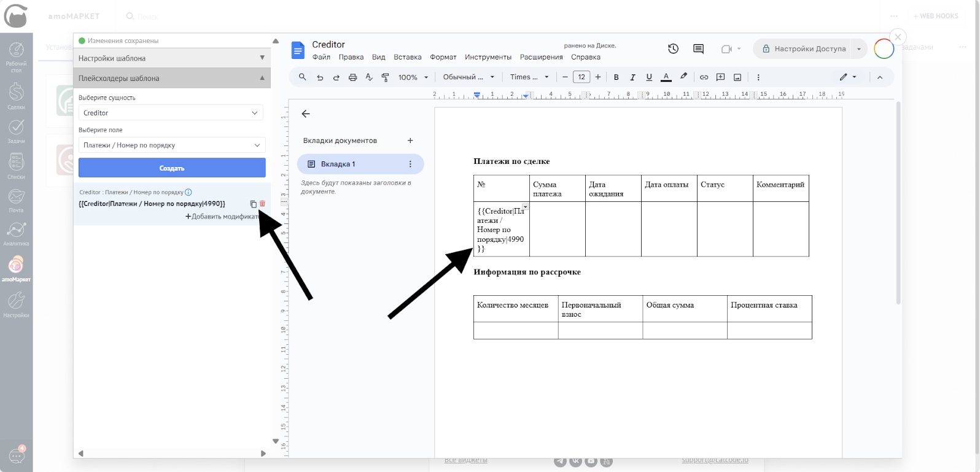Click the search magnifier in Docs toolbar
This screenshot has width=980, height=472.
[x=302, y=77]
